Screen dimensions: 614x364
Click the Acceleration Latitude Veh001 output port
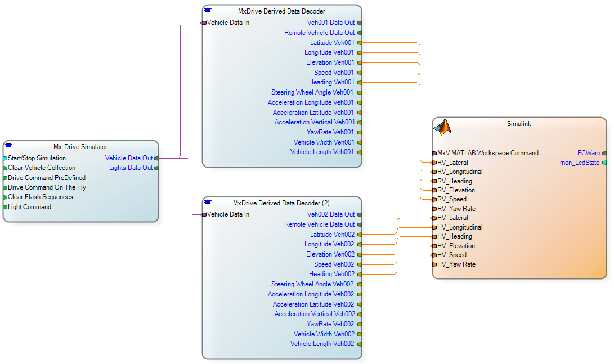pyautogui.click(x=360, y=113)
